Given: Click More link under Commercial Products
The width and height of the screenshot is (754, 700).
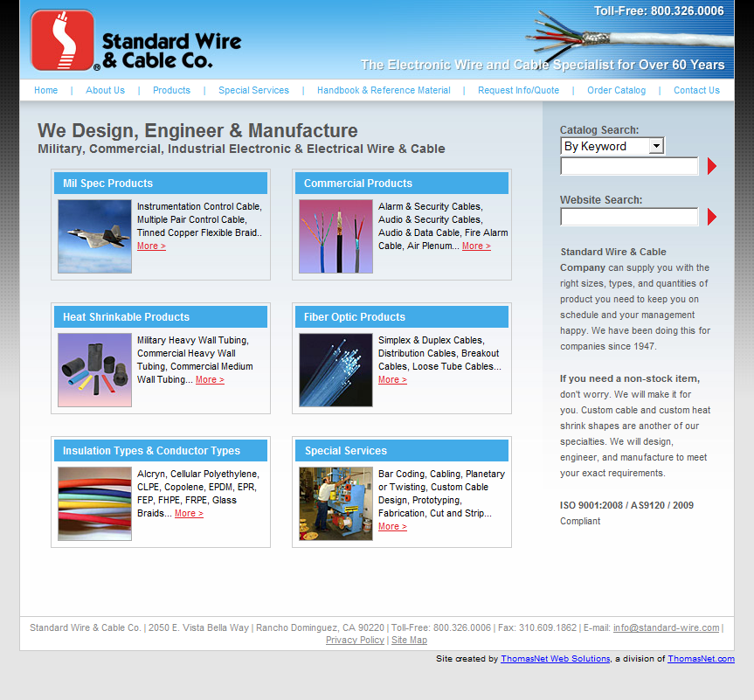Looking at the screenshot, I should [x=476, y=246].
